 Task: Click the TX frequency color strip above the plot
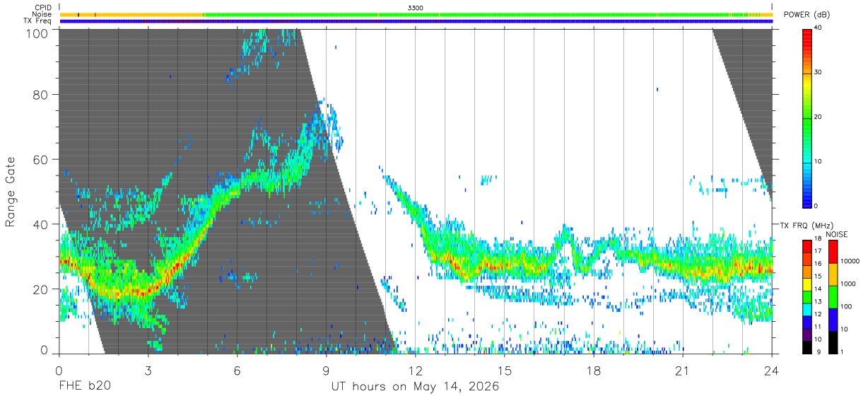pyautogui.click(x=416, y=21)
